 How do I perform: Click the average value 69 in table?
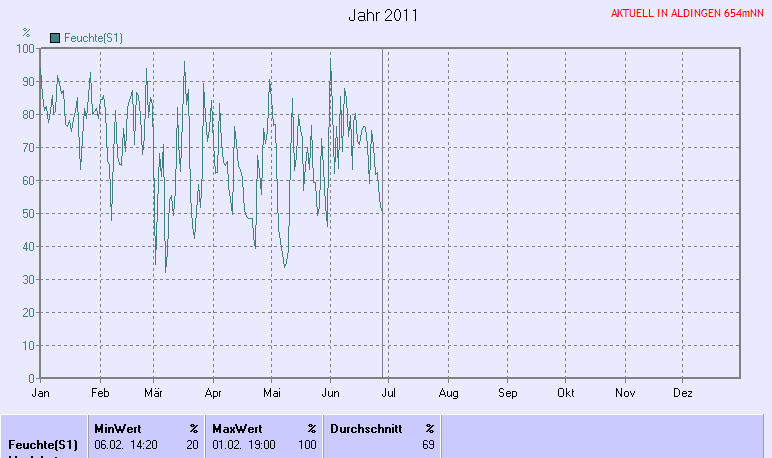(428, 444)
